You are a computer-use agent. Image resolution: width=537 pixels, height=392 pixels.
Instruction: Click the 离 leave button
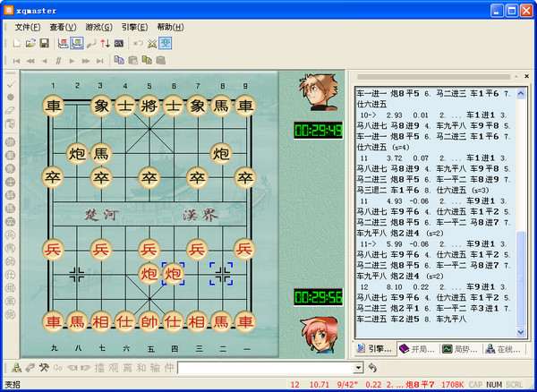point(127,368)
